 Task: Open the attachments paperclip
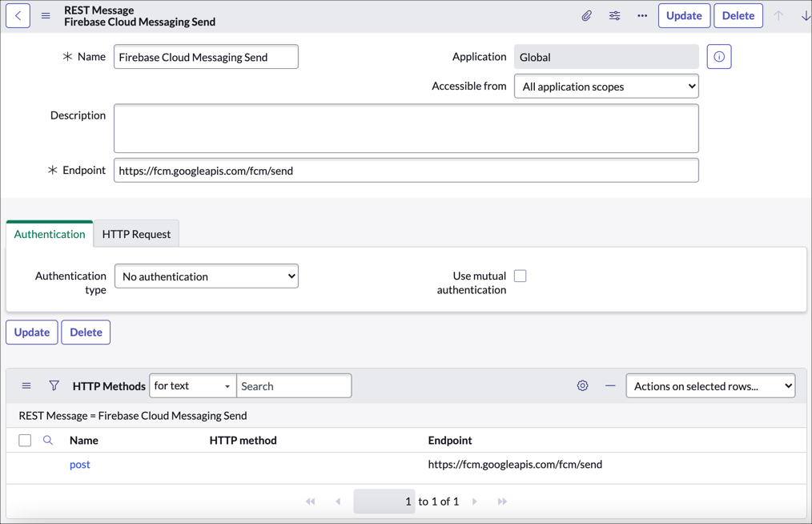(588, 15)
